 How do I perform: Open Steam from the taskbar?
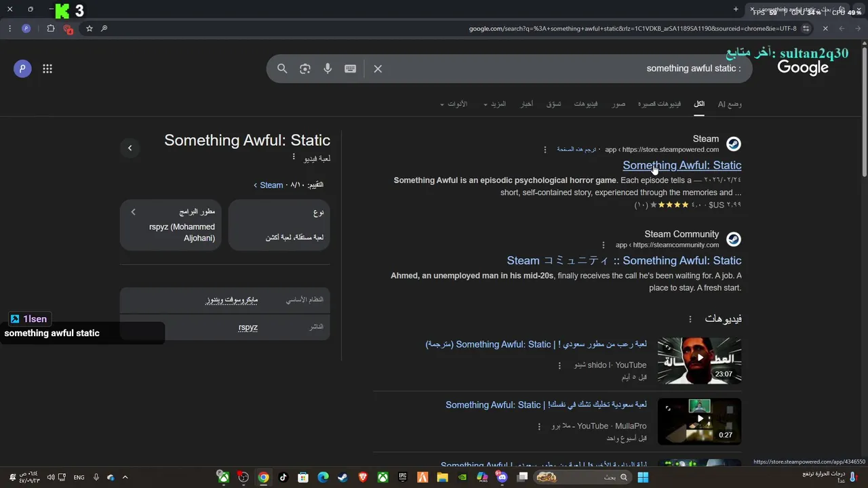tap(342, 477)
